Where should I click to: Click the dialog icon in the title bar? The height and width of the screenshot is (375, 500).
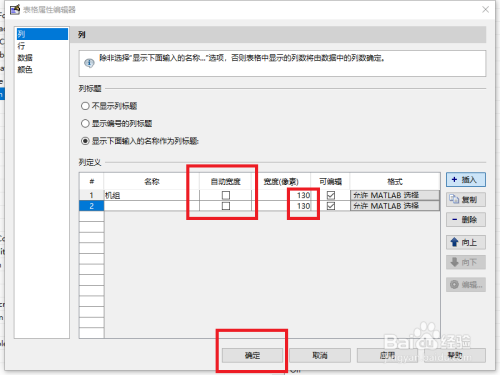pyautogui.click(x=15, y=10)
